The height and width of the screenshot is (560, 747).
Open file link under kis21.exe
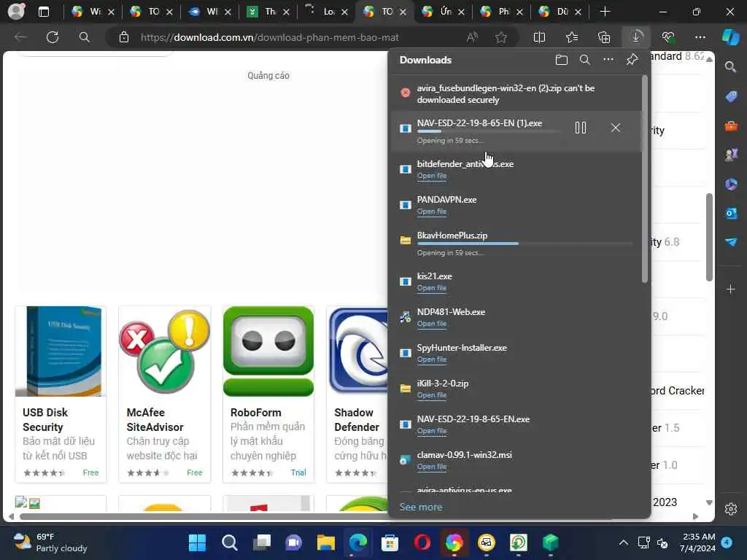click(x=432, y=288)
